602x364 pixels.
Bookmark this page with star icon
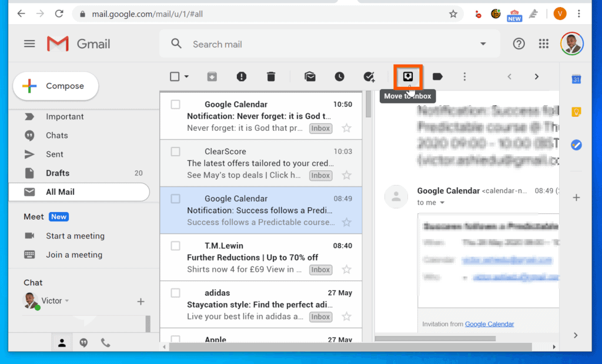453,14
